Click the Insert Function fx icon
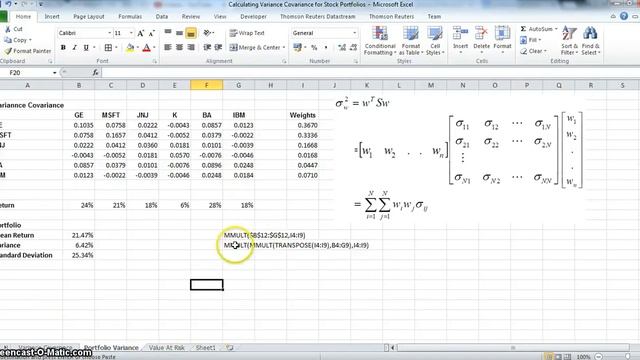 tap(96, 73)
